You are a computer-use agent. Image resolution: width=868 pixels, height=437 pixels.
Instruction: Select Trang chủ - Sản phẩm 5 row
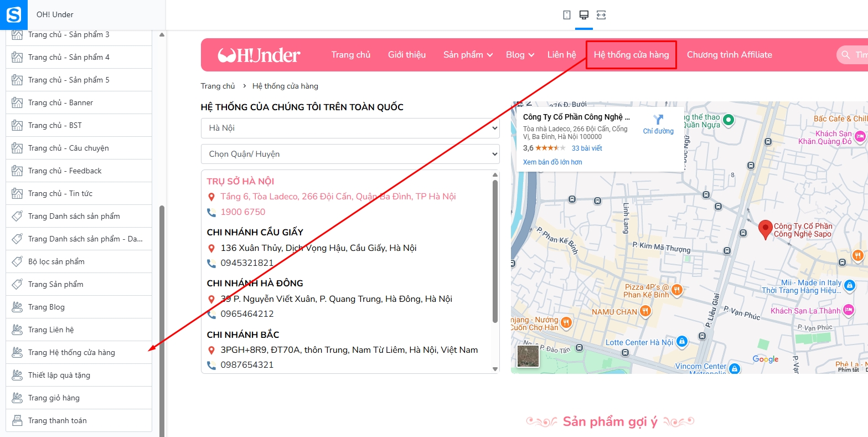(79, 80)
